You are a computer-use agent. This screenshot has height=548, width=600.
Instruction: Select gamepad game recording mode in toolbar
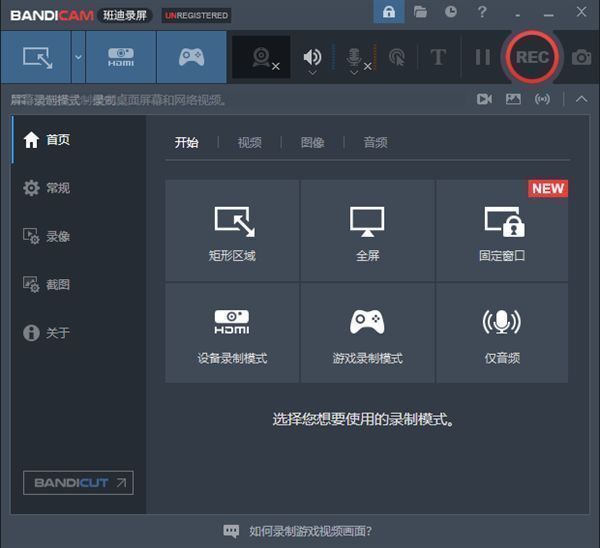point(191,57)
